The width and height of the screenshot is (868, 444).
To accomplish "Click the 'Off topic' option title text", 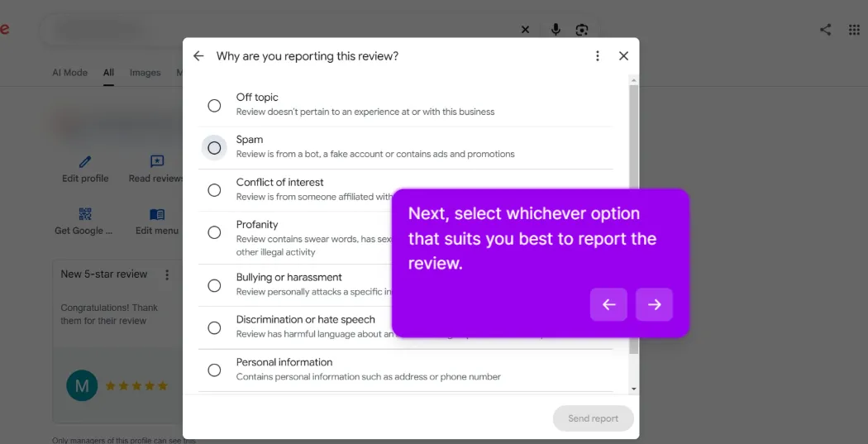I will 257,98.
